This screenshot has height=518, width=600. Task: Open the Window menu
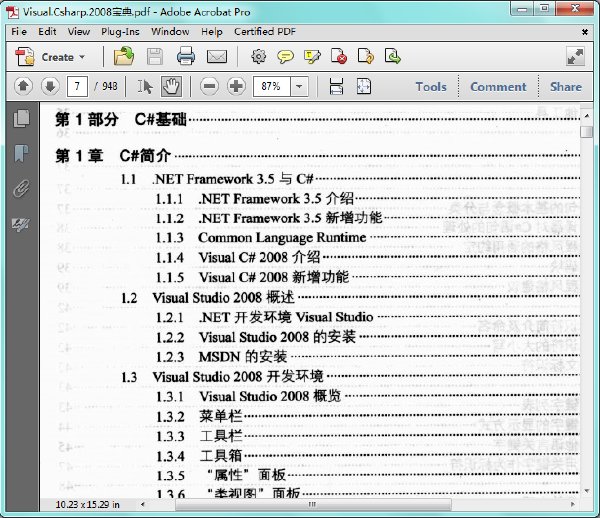pyautogui.click(x=170, y=32)
